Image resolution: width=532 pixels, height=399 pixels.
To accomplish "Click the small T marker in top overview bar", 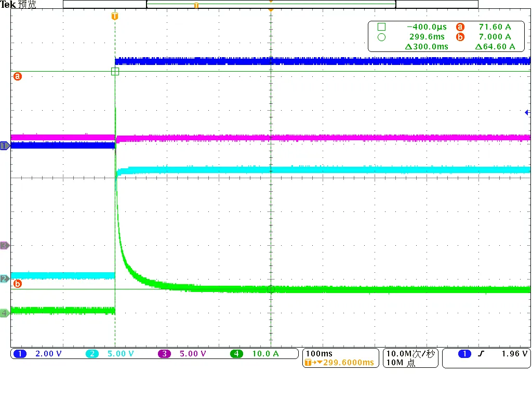I will coord(196,5).
